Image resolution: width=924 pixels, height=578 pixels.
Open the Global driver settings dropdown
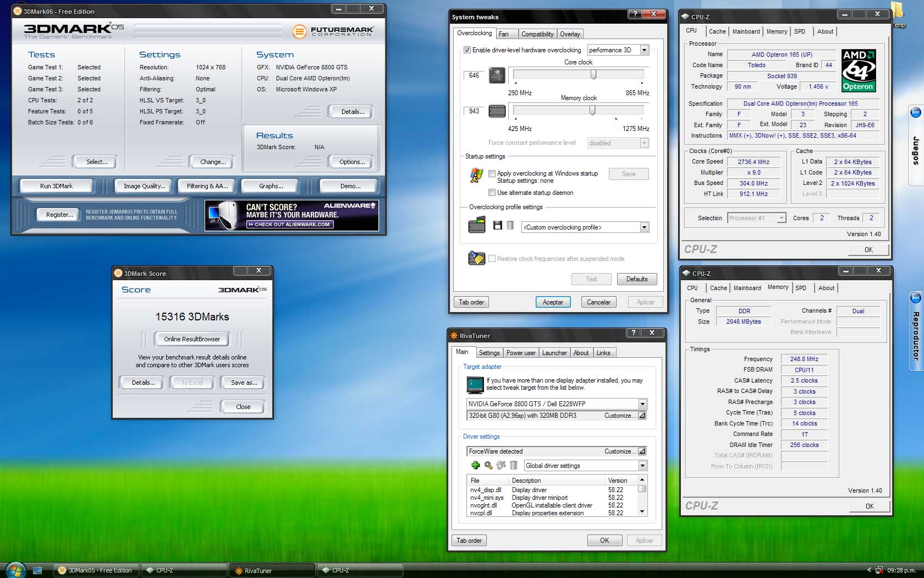[x=642, y=466]
